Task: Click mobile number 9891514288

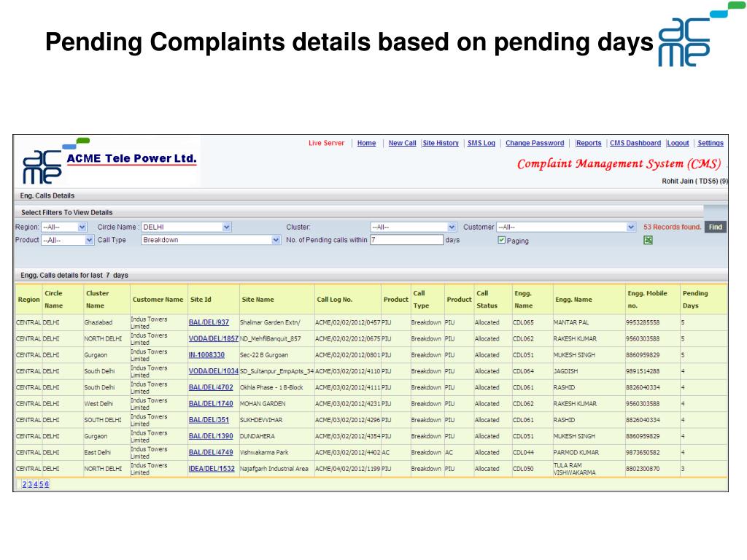Action: pos(643,371)
